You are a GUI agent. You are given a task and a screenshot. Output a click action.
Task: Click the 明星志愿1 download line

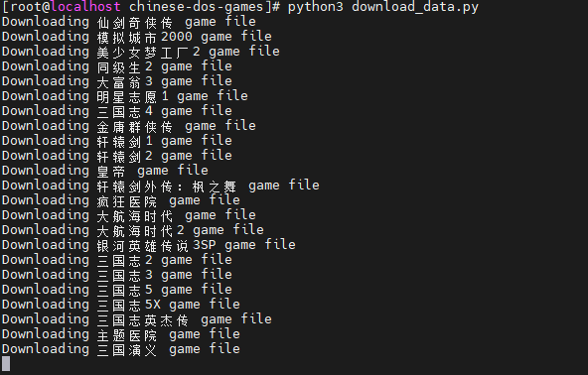(x=125, y=96)
